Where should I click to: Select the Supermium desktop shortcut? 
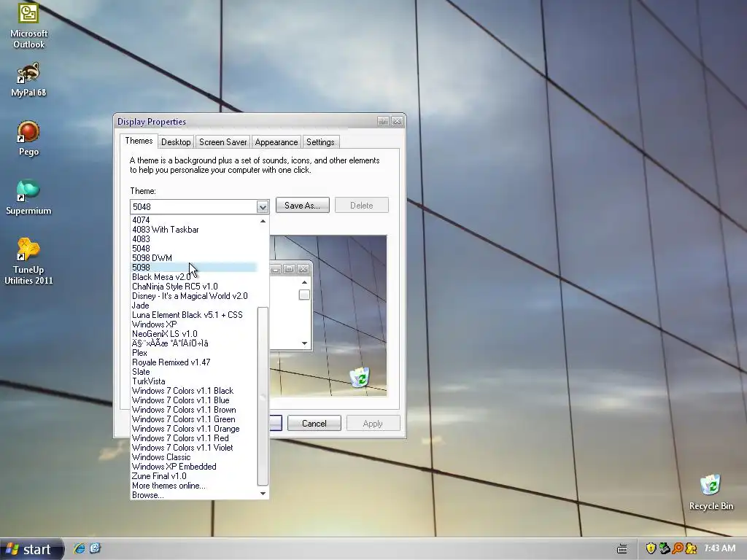[28, 197]
